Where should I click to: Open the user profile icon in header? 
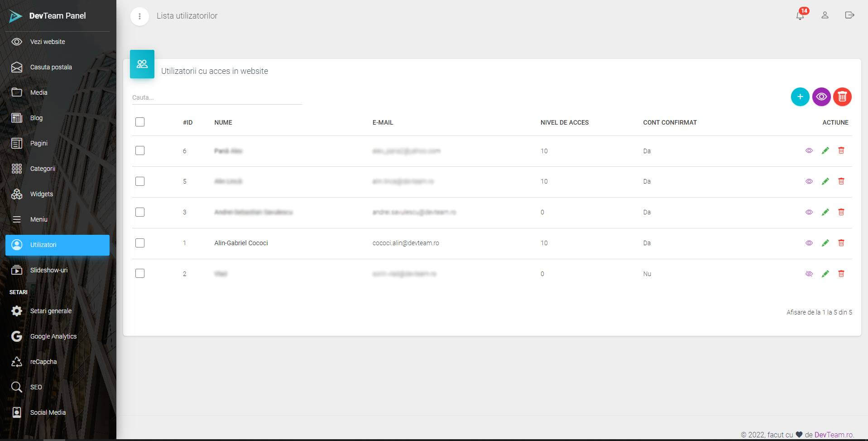(x=825, y=15)
